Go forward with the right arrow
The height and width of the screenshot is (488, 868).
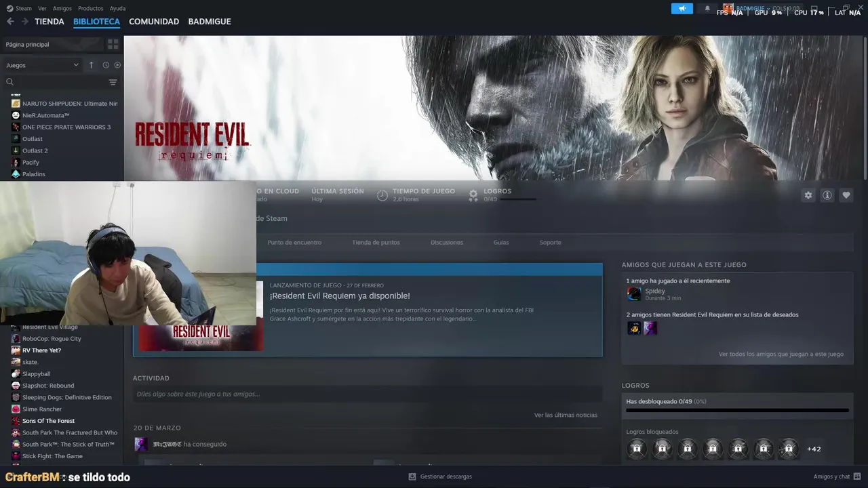25,22
